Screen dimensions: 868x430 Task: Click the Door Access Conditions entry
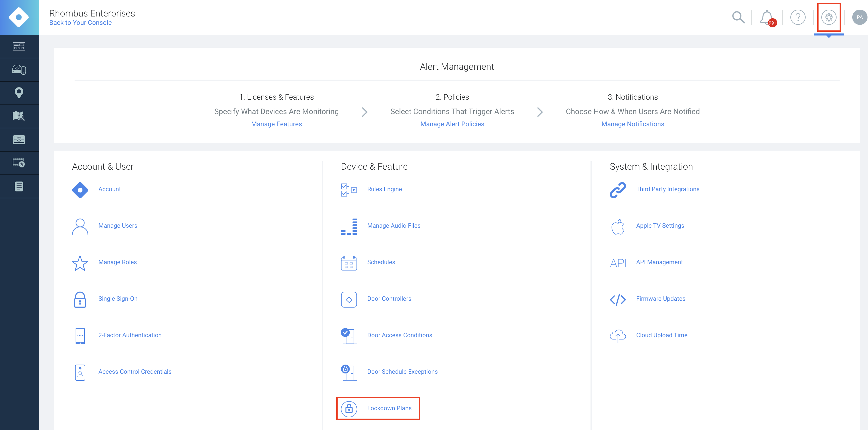(x=400, y=335)
